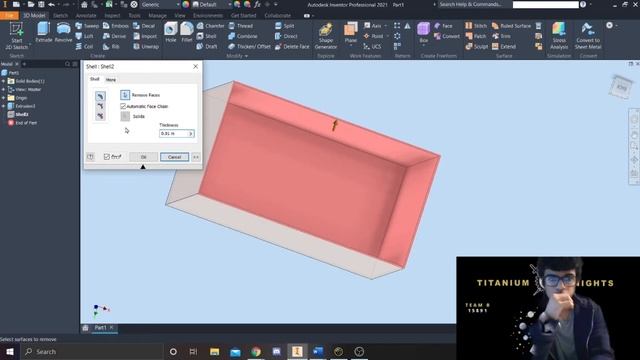Image resolution: width=640 pixels, height=360 pixels.
Task: Choose the Sweep tool
Action: (87, 26)
